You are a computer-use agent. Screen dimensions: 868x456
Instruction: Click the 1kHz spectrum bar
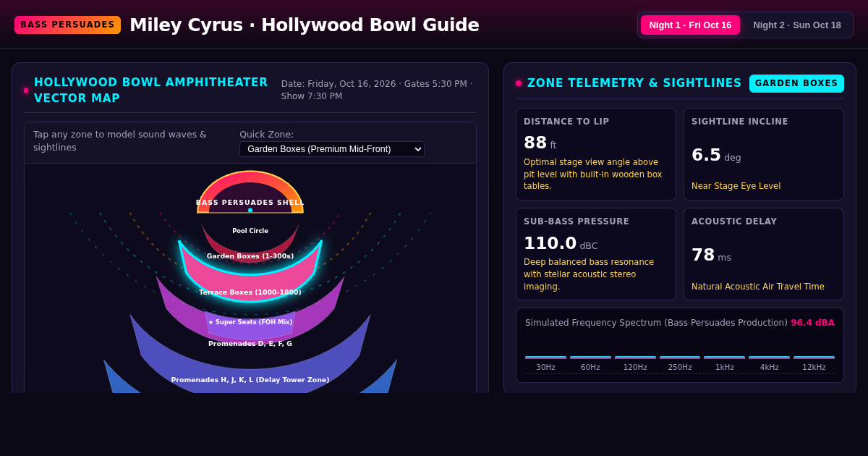(725, 358)
